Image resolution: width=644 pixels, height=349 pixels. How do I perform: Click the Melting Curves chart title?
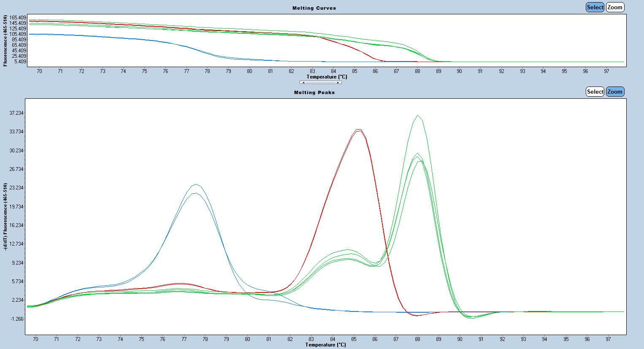[314, 8]
